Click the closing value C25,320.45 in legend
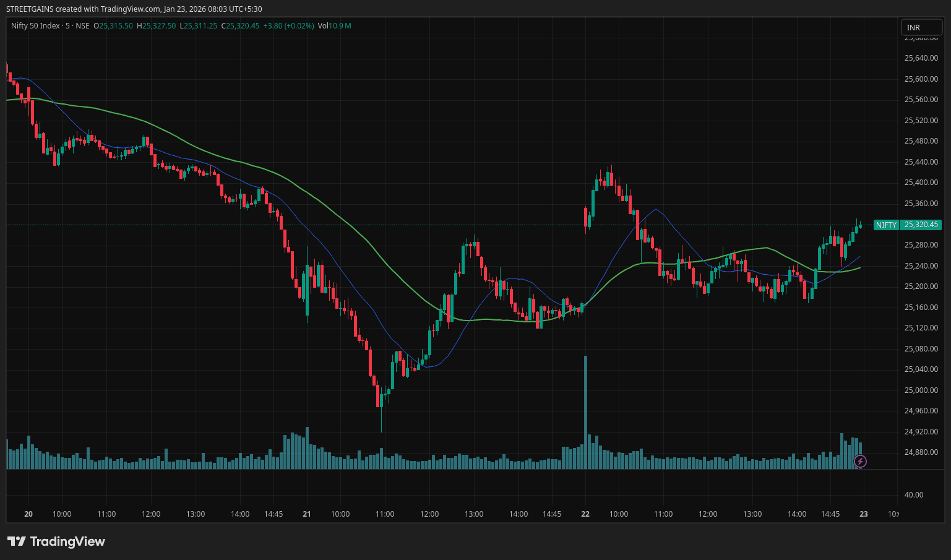Image resolution: width=951 pixels, height=560 pixels. coord(241,26)
